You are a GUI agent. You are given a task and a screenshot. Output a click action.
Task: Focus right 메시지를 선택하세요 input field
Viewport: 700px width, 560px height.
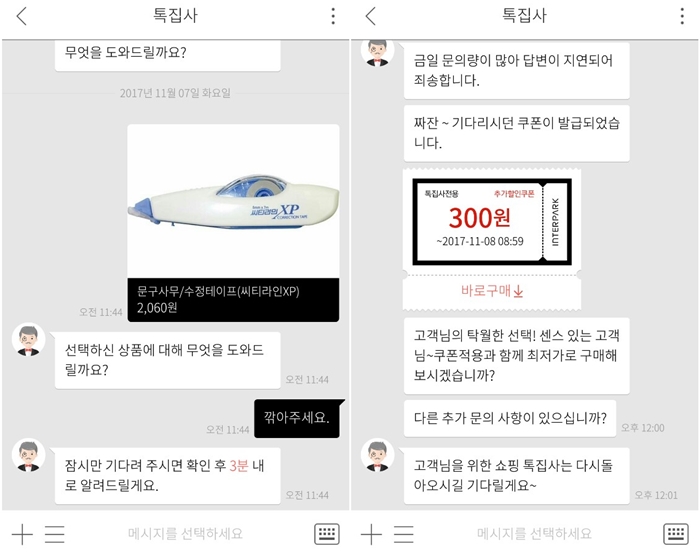(x=534, y=534)
